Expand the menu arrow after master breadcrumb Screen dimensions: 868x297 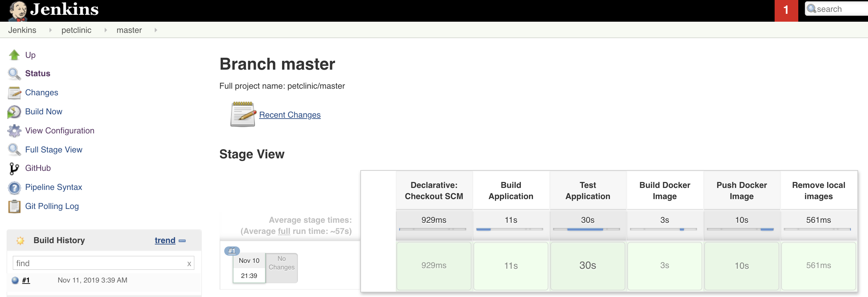(x=156, y=30)
